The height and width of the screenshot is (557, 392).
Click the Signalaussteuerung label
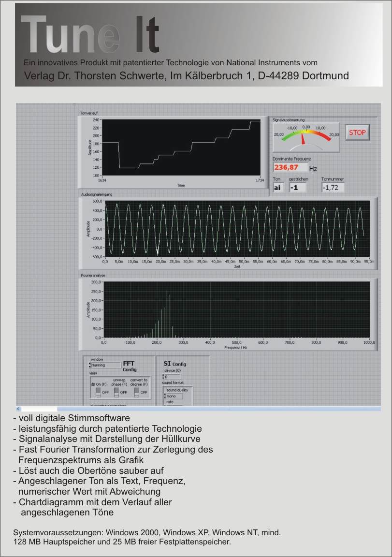(288, 120)
